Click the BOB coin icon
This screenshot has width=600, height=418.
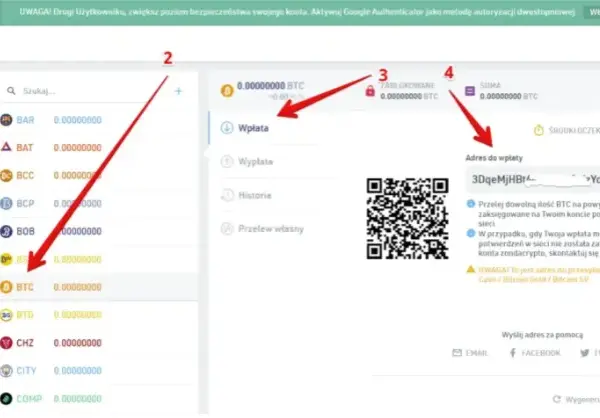coord(6,231)
